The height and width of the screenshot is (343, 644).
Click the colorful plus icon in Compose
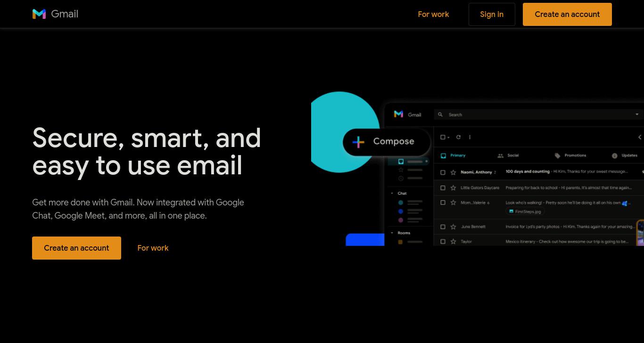(358, 142)
